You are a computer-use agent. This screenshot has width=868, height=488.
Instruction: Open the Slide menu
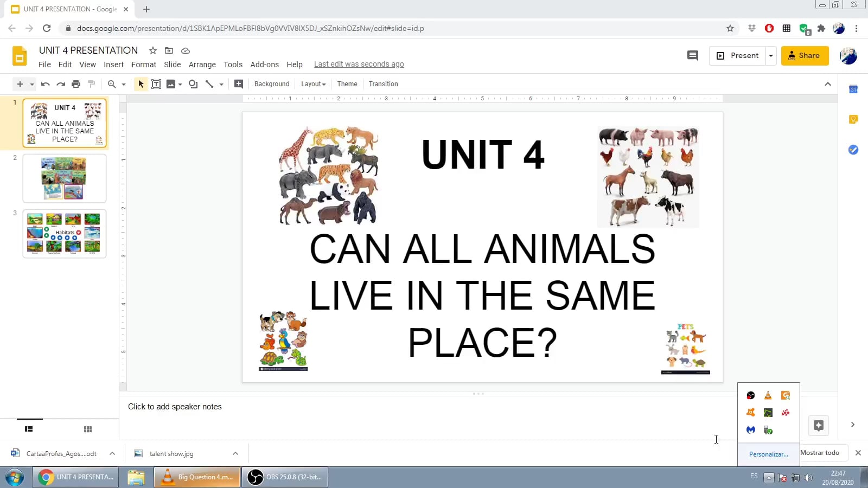[173, 65]
